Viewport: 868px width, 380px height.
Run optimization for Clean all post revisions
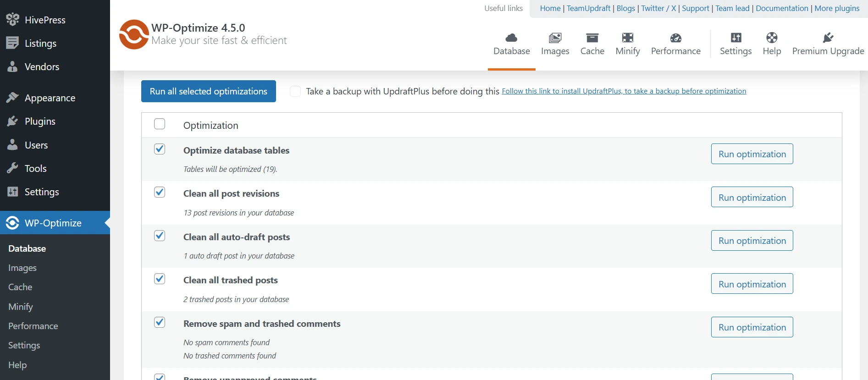click(x=752, y=197)
